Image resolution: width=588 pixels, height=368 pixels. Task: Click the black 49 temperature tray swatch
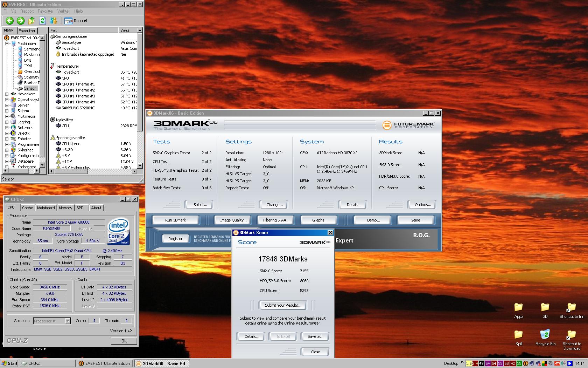pyautogui.click(x=481, y=363)
